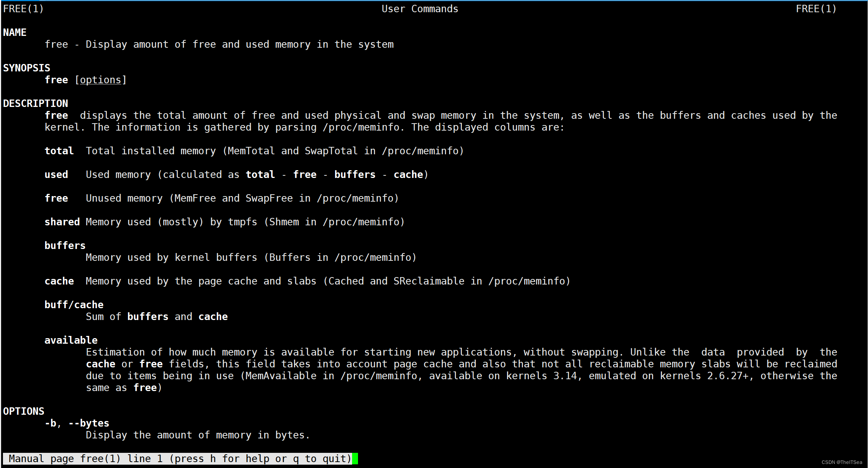This screenshot has height=468, width=868.
Task: Click the OPTIONS section heading
Action: point(24,411)
